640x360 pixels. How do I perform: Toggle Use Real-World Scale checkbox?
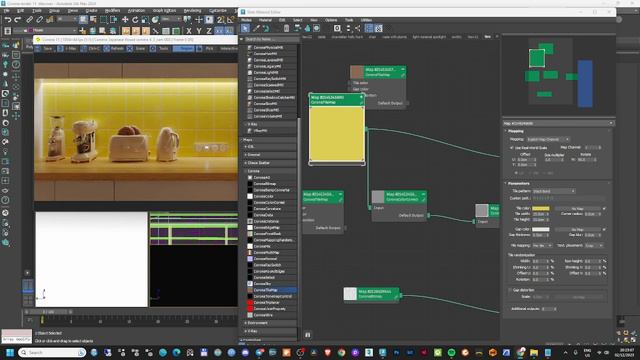click(x=511, y=148)
